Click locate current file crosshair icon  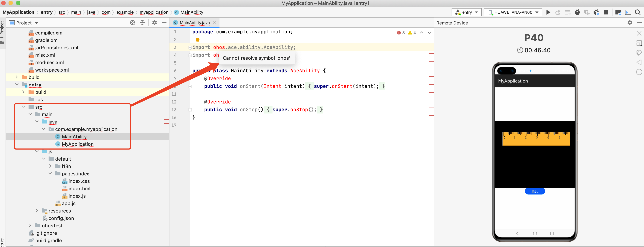click(133, 23)
